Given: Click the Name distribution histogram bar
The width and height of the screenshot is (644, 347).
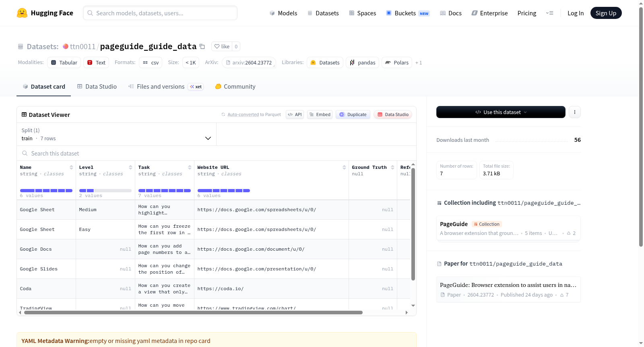Looking at the screenshot, I should point(46,191).
